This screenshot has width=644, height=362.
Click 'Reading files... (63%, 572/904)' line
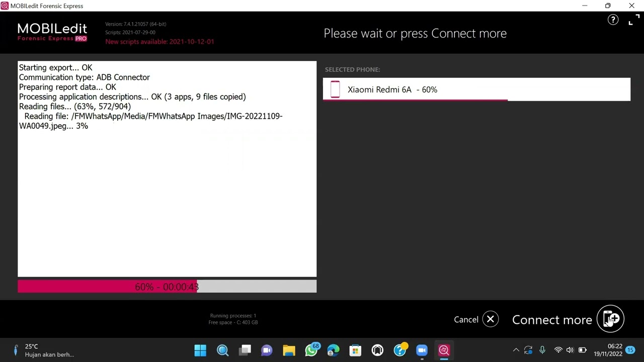[74, 107]
